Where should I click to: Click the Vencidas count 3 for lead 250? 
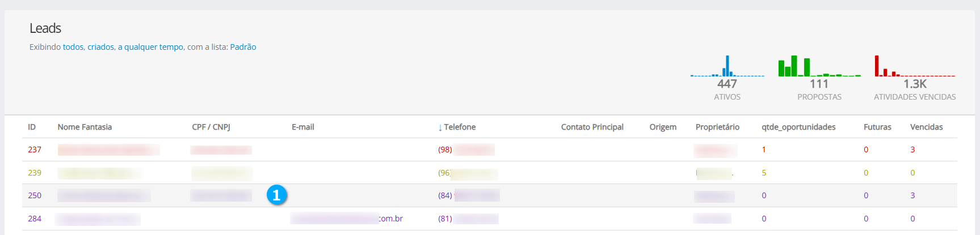click(x=912, y=195)
